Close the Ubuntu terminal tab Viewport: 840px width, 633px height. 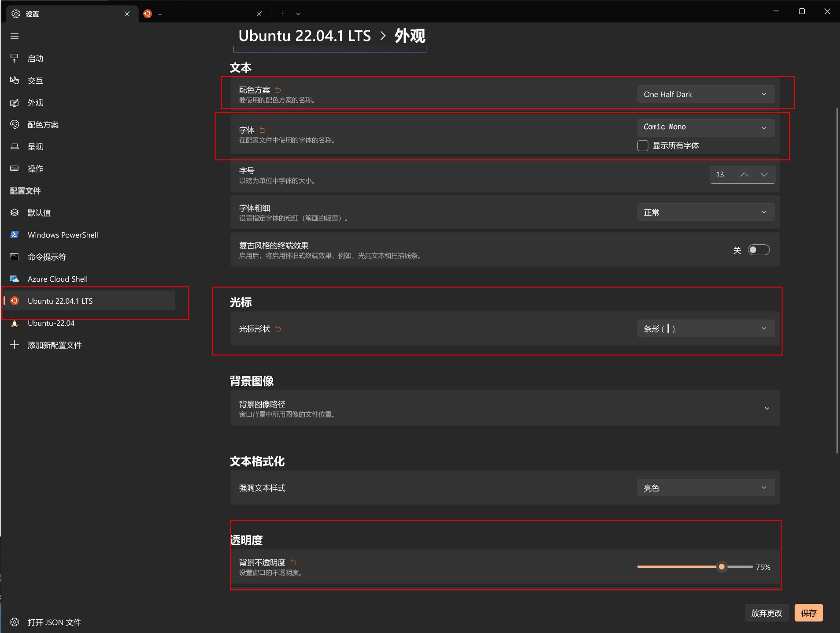coord(259,14)
